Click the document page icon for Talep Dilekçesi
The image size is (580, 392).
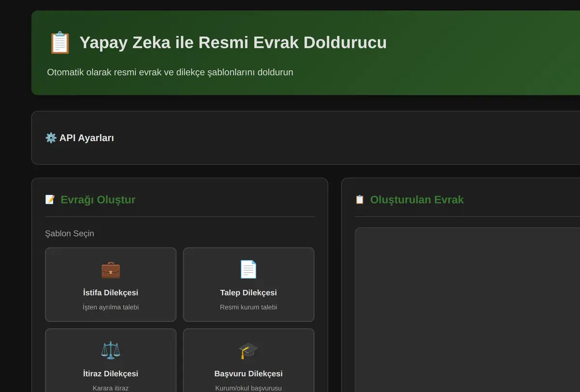tap(248, 269)
